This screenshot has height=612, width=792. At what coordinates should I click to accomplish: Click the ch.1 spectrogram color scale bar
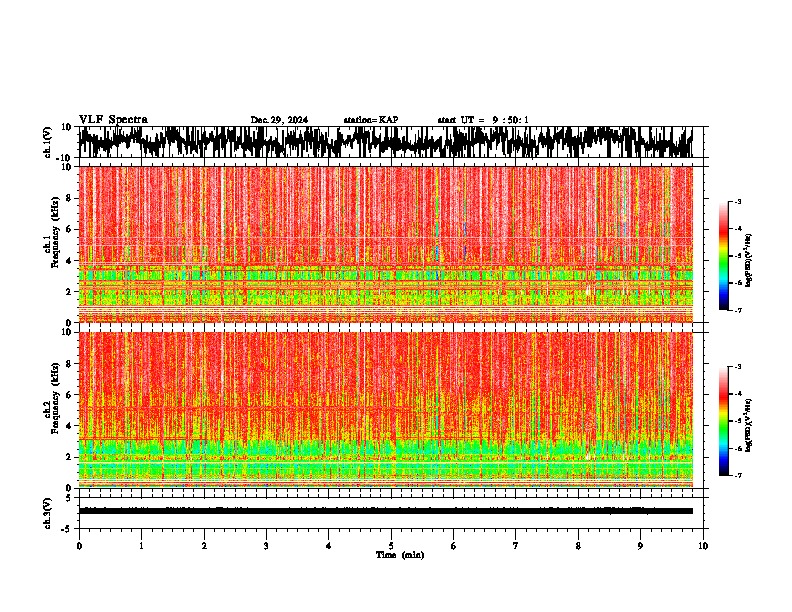tap(723, 256)
